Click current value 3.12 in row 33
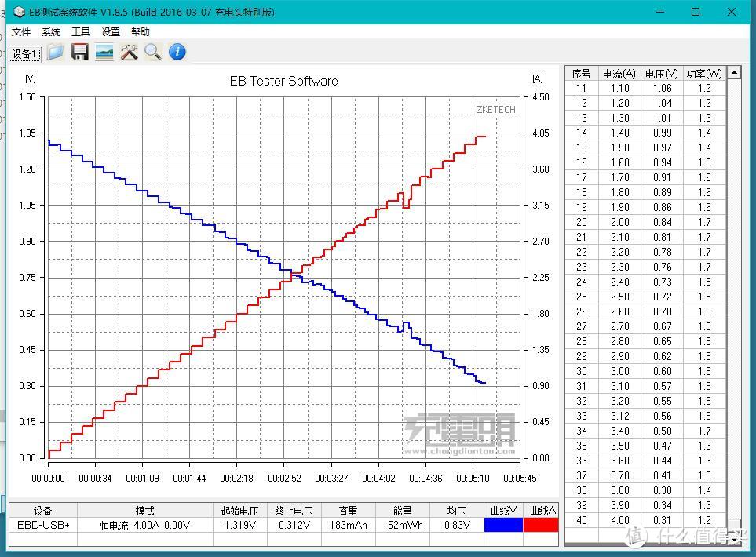 [619, 416]
